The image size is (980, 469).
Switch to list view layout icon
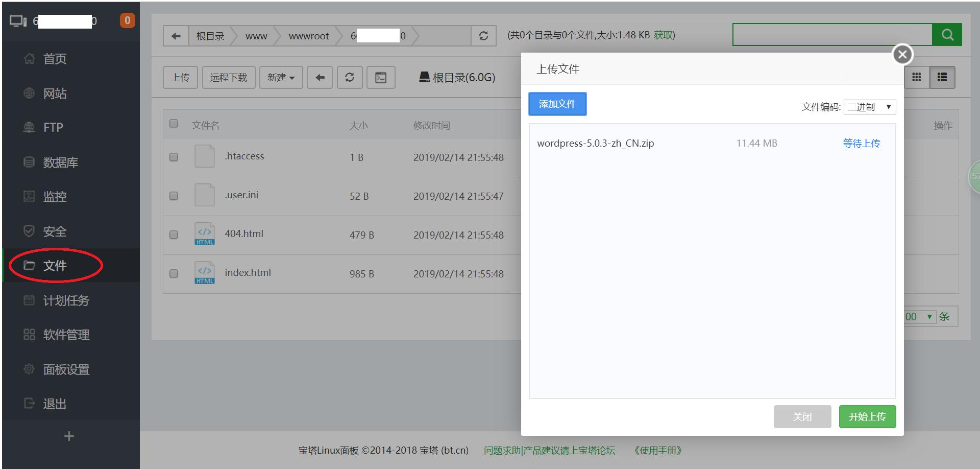942,77
